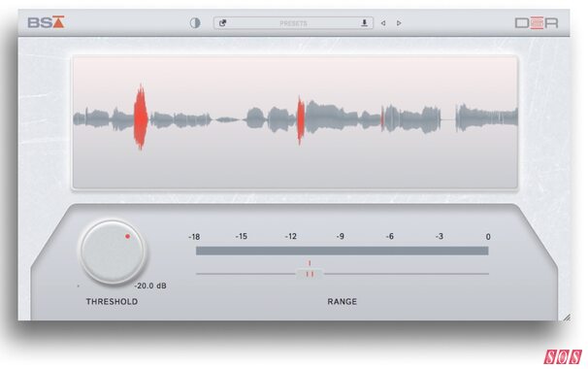Screen dimensions: 588x369
Task: Click the -6 scale marking
Action: click(390, 237)
